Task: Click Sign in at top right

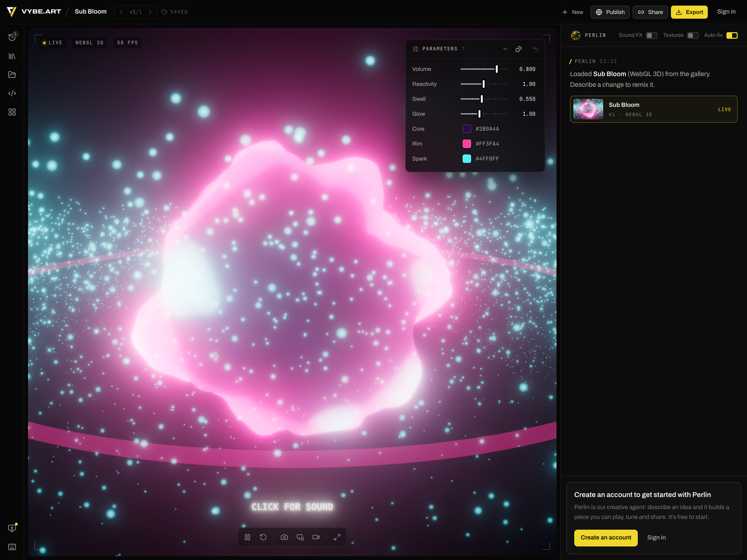Action: [x=726, y=12]
